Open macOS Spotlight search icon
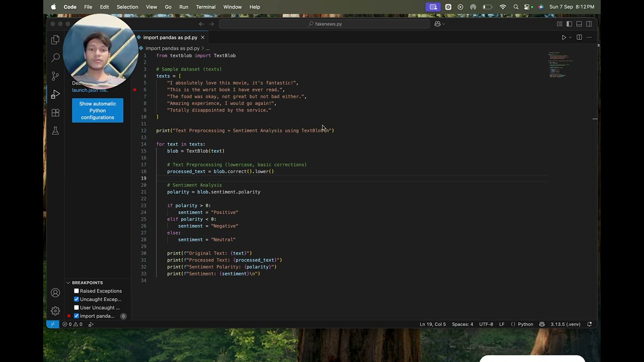Viewport: 644px width, 362px height. 516,7
